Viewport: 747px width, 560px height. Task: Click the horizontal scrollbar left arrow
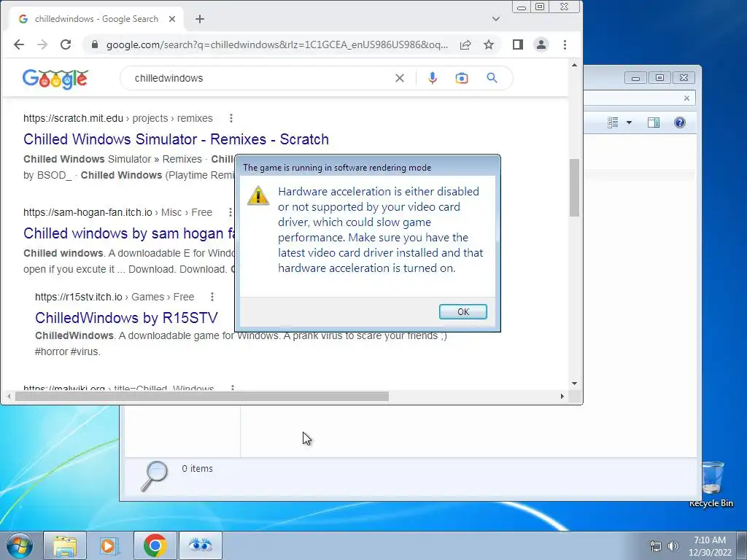tap(9, 396)
